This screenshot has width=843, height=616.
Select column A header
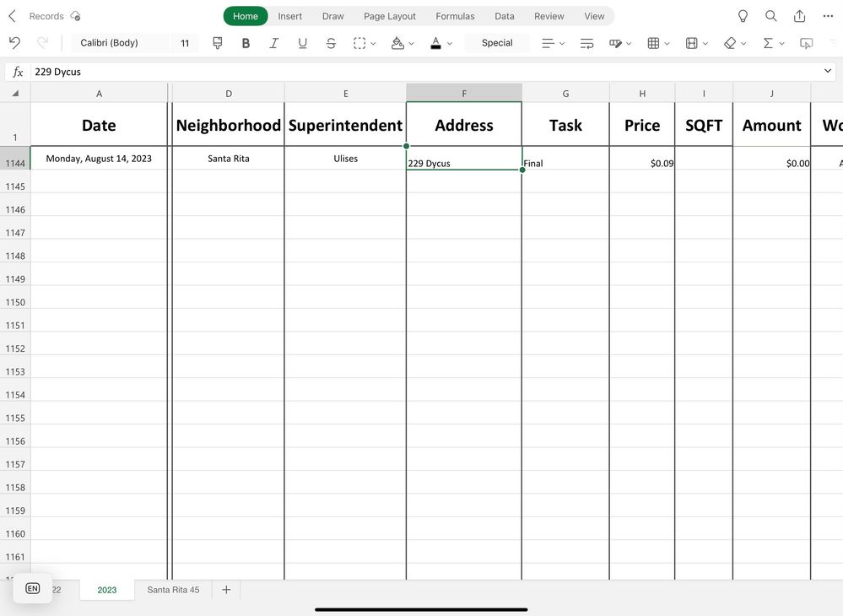(99, 93)
